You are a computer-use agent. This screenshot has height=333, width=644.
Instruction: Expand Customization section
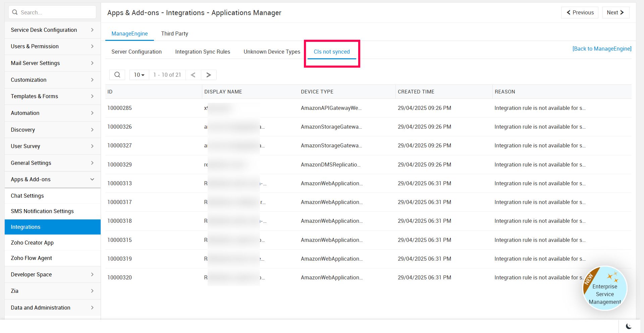click(x=53, y=80)
